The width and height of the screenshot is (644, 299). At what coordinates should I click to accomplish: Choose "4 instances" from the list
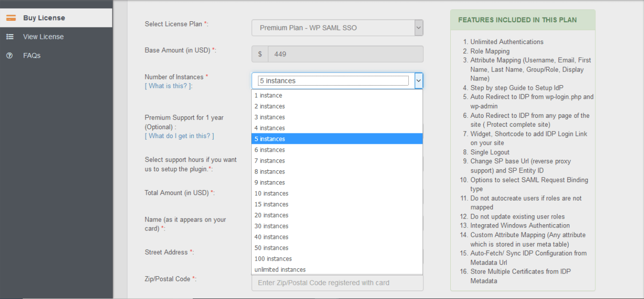[337, 128]
